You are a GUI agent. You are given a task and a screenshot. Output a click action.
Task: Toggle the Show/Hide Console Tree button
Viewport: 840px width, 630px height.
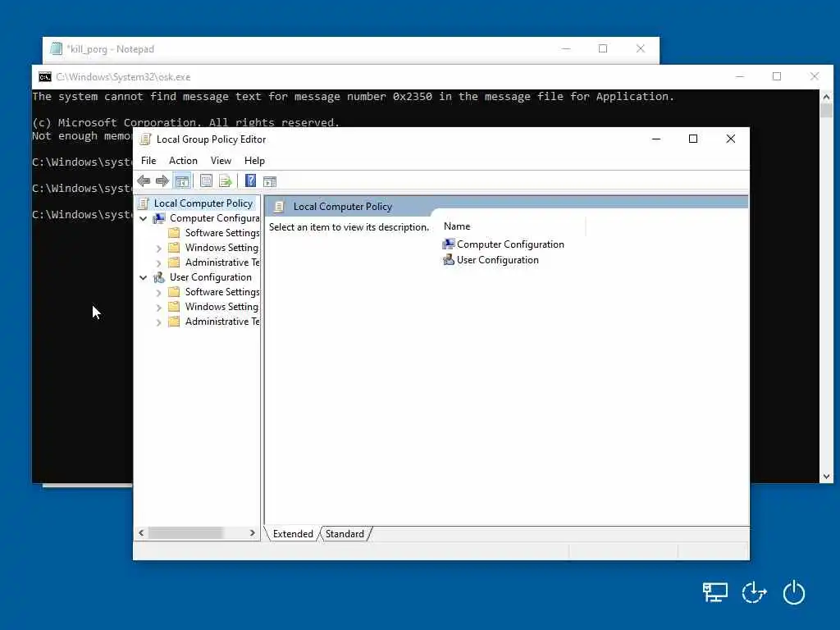point(182,181)
